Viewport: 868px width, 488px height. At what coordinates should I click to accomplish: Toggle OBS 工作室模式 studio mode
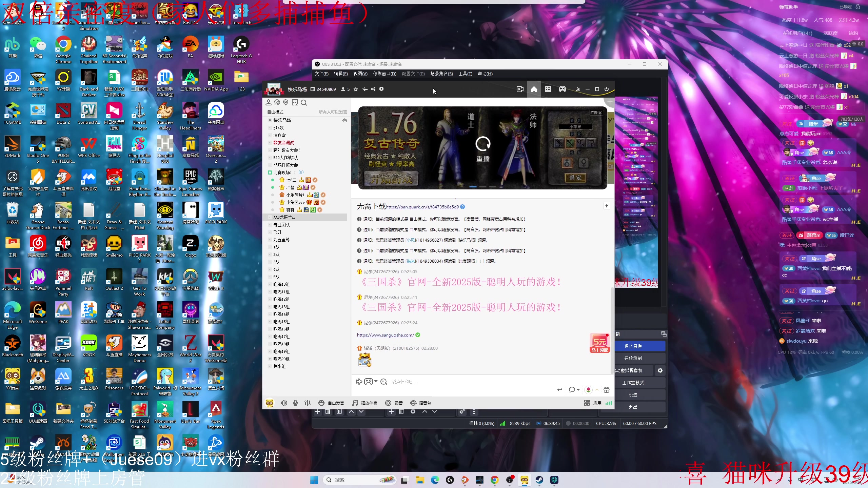click(633, 383)
